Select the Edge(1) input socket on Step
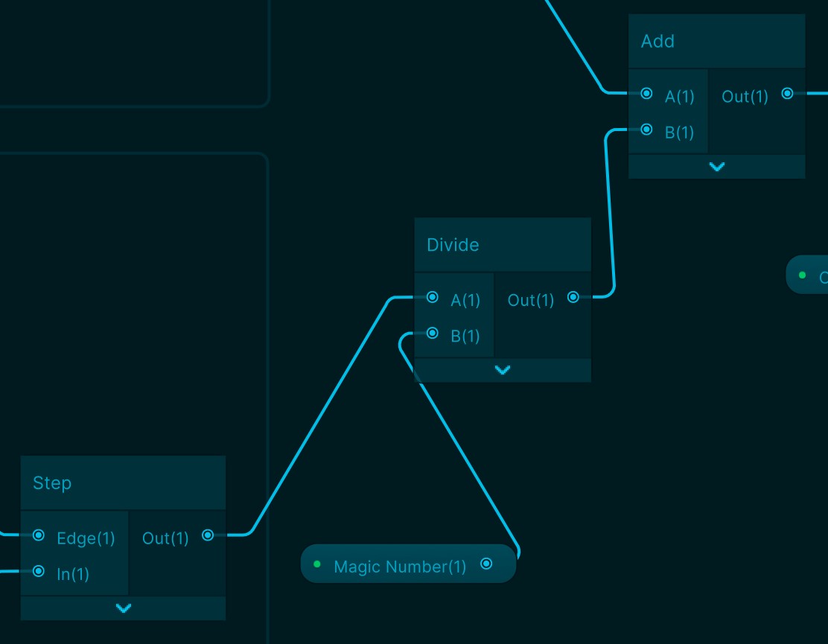 tap(39, 535)
